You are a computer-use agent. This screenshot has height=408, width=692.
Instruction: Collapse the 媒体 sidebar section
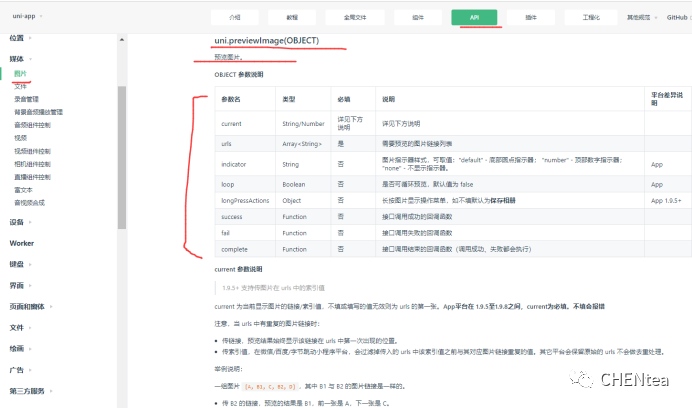(x=20, y=59)
